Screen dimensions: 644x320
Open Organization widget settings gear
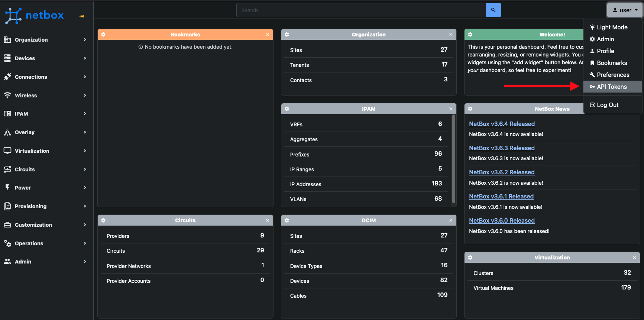click(x=287, y=35)
